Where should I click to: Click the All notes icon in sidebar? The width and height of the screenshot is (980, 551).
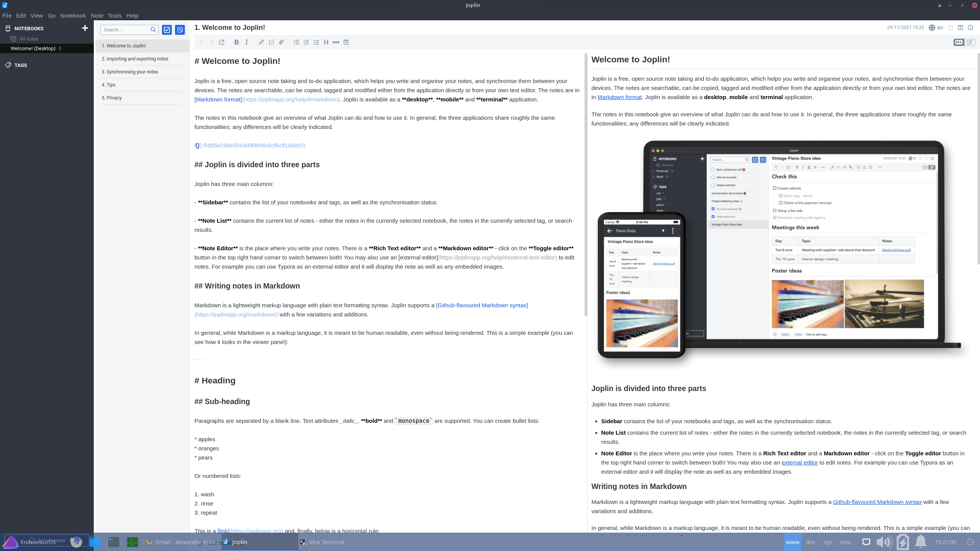(13, 39)
